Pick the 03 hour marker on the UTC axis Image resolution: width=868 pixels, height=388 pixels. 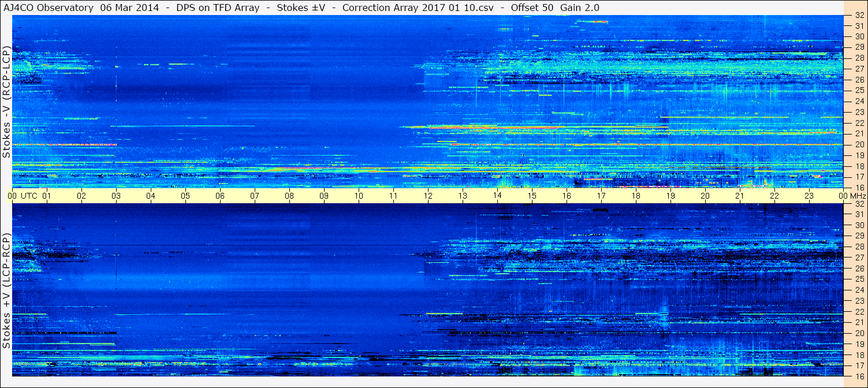tap(116, 196)
